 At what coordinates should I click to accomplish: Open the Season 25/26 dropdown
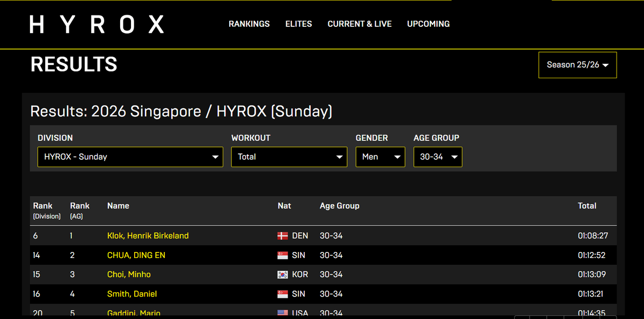pos(577,65)
